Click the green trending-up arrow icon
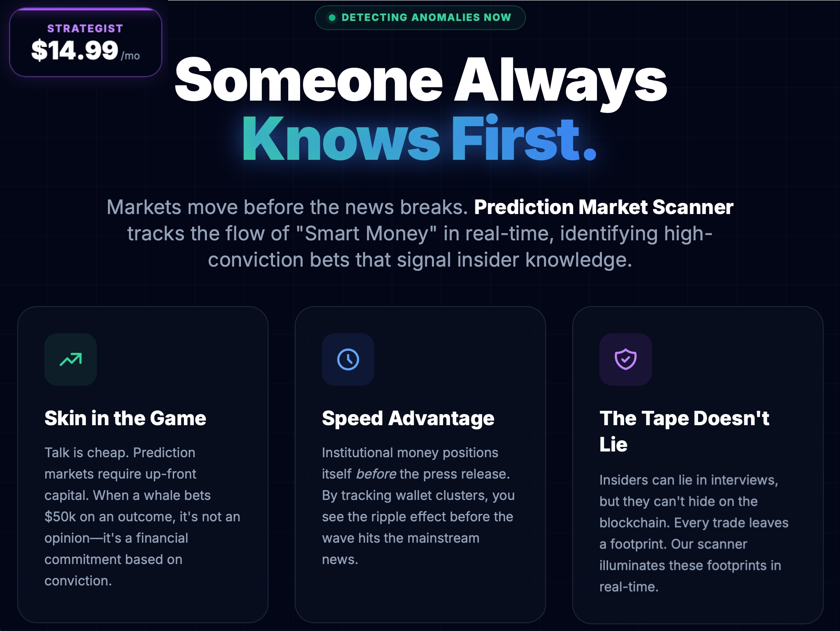 pos(71,359)
